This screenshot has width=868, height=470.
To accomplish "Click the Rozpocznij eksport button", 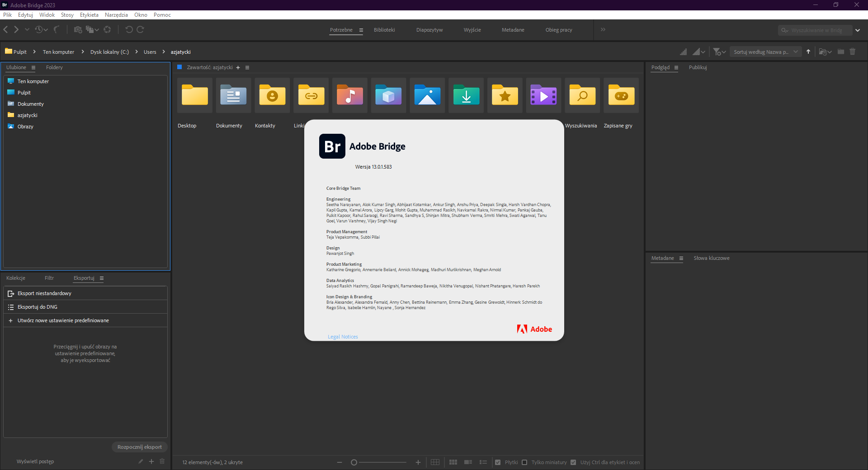I will (140, 447).
